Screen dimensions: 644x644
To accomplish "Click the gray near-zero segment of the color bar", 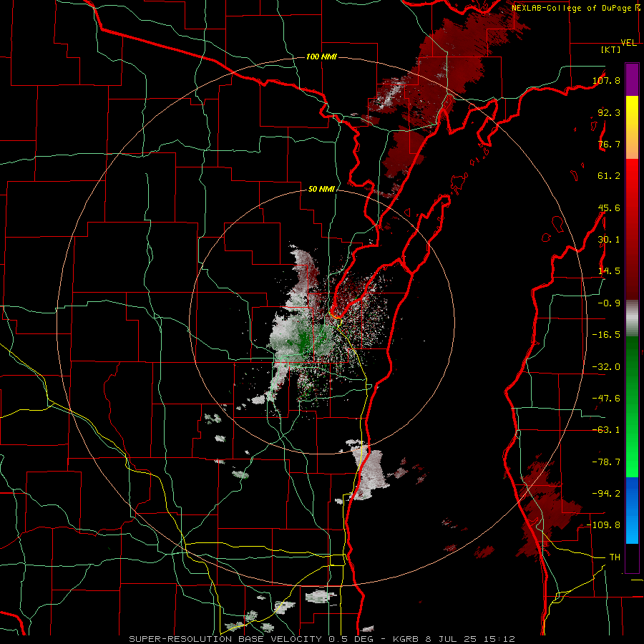I will coord(632,317).
